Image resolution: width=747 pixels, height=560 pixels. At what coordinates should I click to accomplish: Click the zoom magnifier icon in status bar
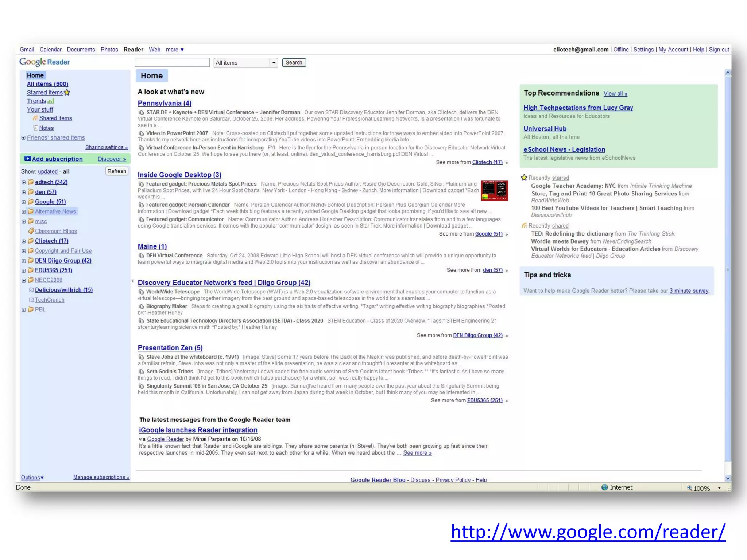click(689, 488)
